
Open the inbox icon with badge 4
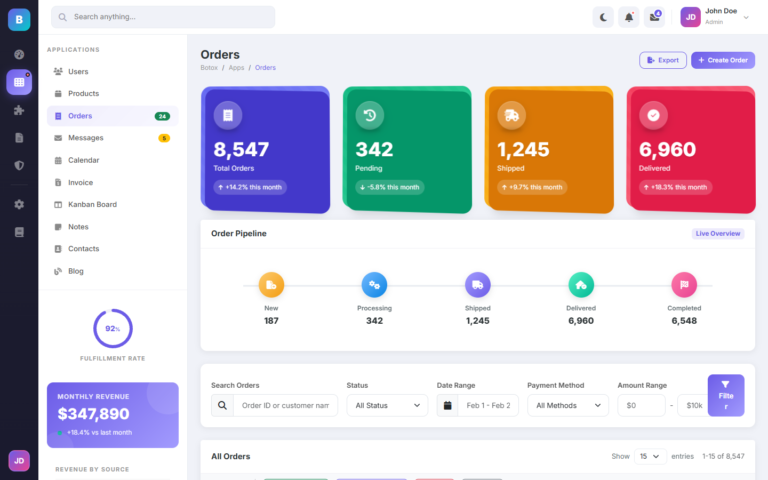[655, 17]
